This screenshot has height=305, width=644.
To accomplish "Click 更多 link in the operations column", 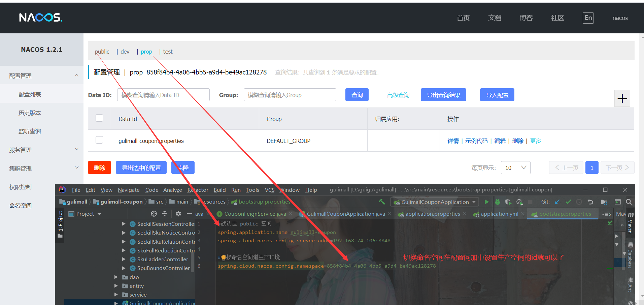I will (536, 141).
